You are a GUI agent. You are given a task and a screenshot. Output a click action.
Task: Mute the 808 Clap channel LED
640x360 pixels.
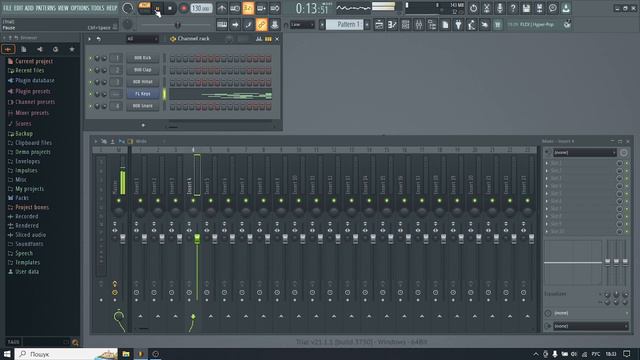pyautogui.click(x=90, y=70)
